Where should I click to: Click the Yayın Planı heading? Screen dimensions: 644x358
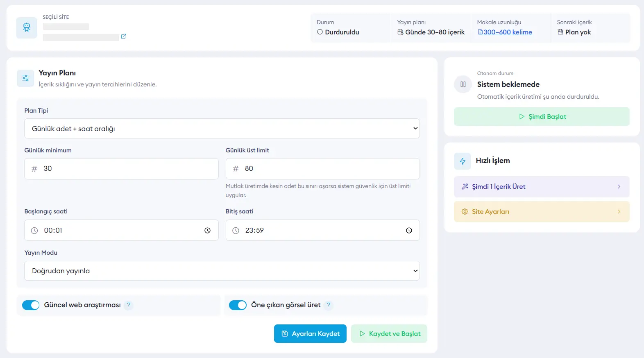tap(57, 73)
